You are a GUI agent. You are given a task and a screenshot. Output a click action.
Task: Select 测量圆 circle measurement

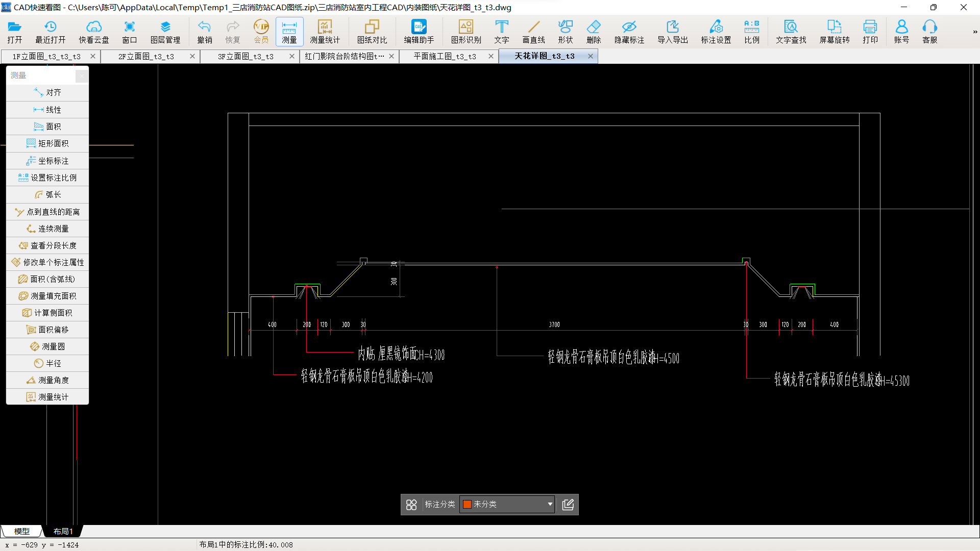[x=47, y=346]
